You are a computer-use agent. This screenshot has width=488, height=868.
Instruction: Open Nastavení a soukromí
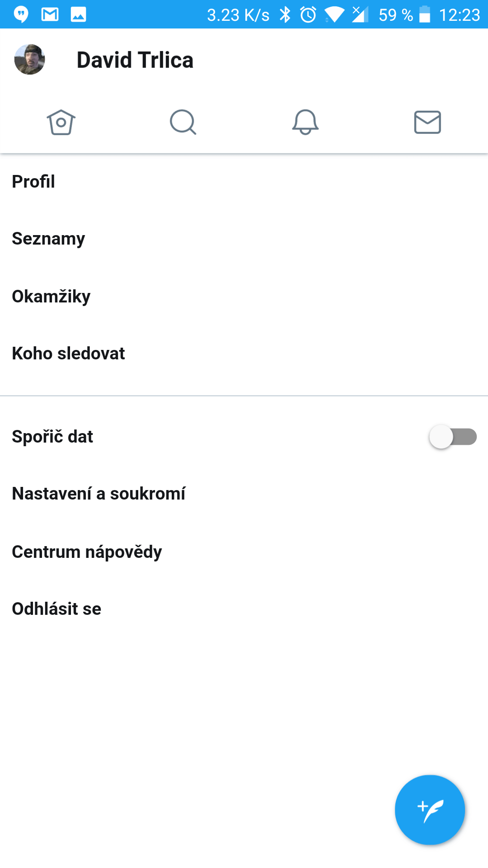pyautogui.click(x=99, y=494)
